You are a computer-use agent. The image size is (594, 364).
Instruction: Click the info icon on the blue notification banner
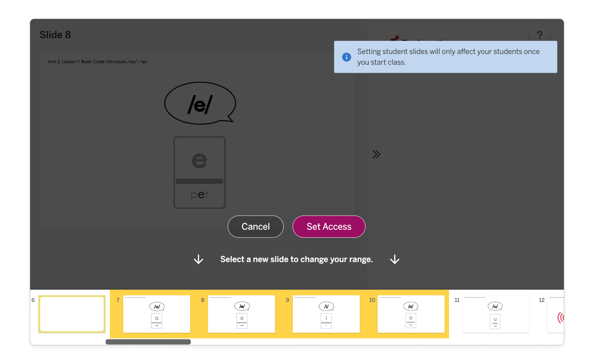(347, 57)
